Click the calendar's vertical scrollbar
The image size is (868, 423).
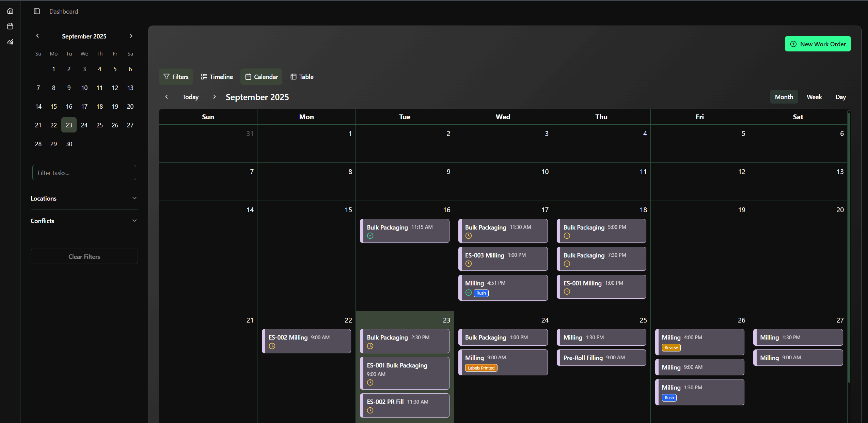click(849, 247)
